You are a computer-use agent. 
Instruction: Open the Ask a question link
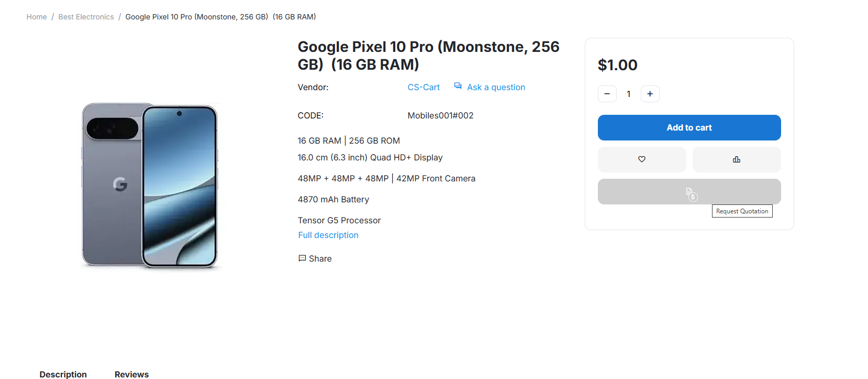tap(496, 87)
